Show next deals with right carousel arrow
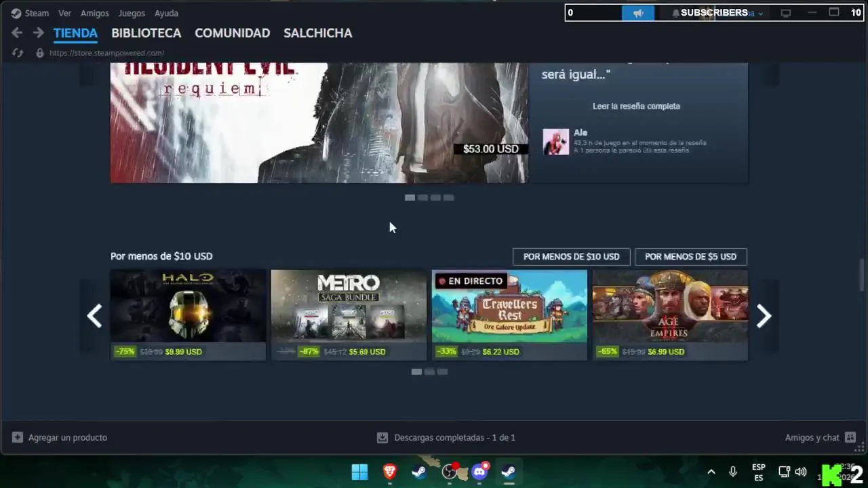 click(x=764, y=316)
